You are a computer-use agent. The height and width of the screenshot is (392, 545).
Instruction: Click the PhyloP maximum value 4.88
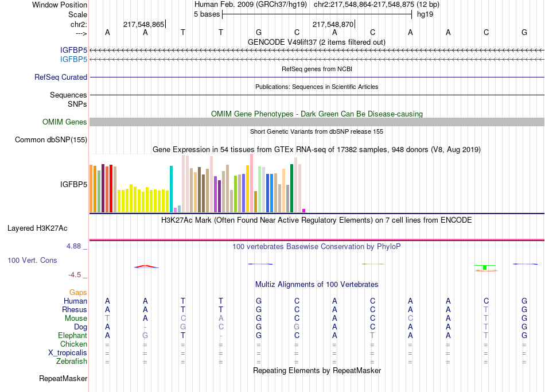coord(73,246)
